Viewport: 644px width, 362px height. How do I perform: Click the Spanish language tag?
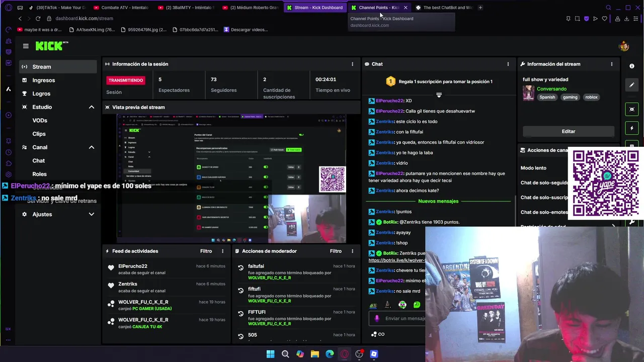[x=547, y=97]
